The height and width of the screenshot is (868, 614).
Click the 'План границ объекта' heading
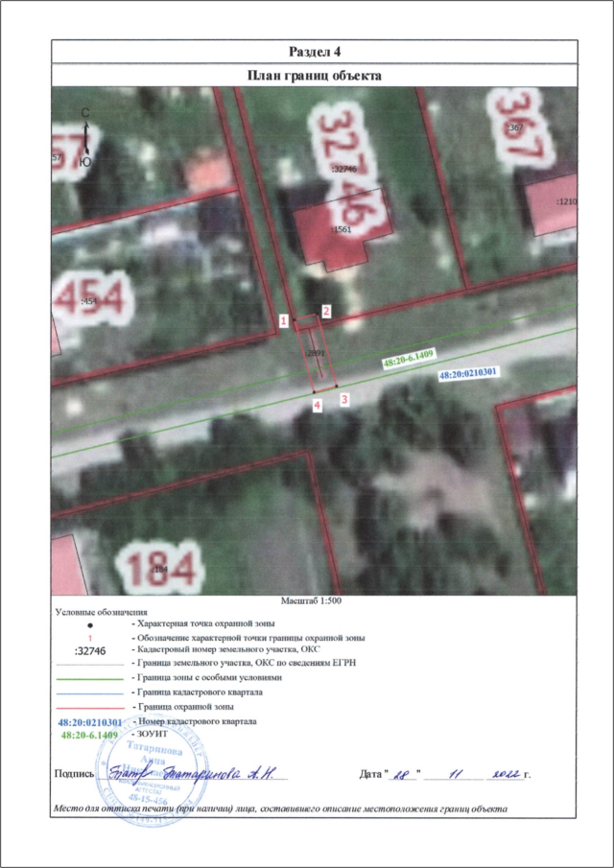316,75
